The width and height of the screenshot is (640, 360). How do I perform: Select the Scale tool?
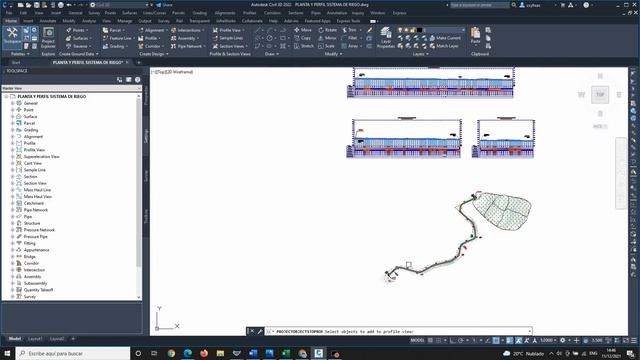327,46
